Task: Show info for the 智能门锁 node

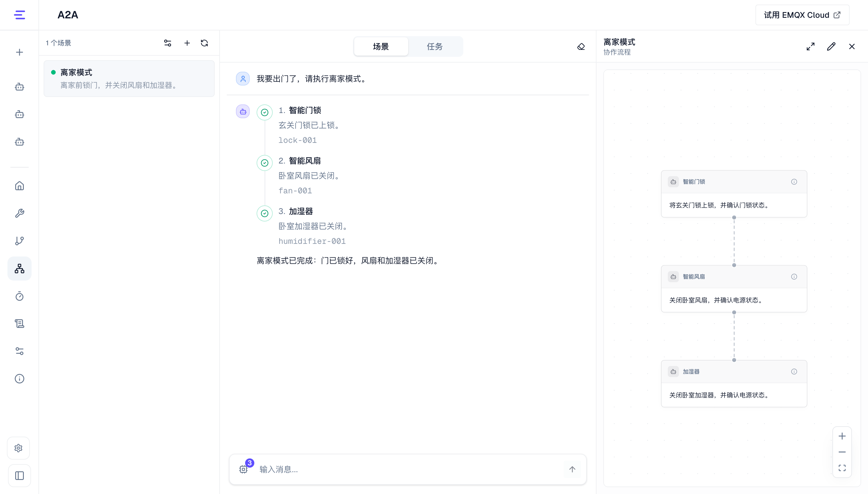Action: click(794, 182)
